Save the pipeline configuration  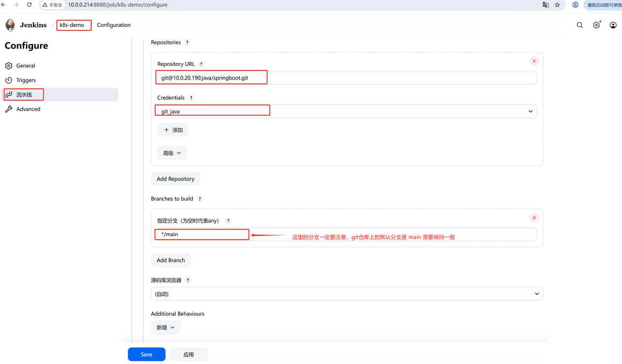coord(146,354)
